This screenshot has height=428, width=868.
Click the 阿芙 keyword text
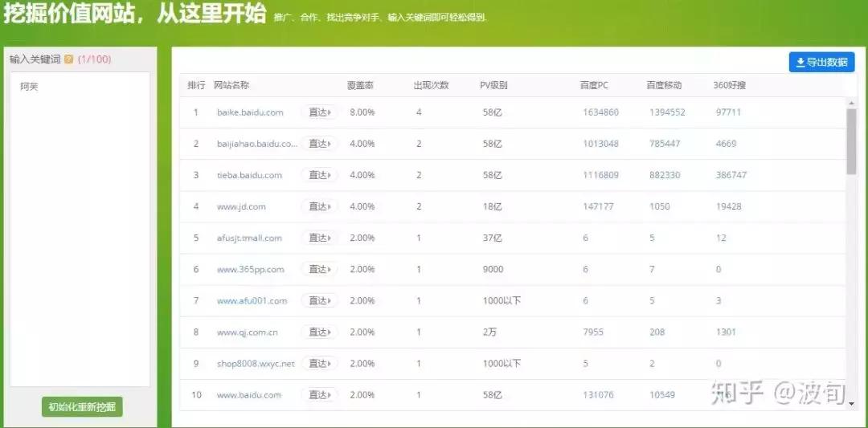[30, 87]
